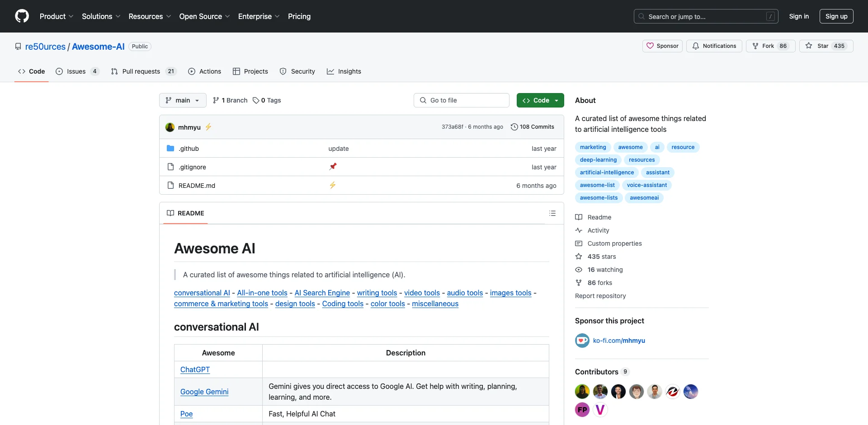Open the V contributor avatar
This screenshot has height=425, width=868.
pyautogui.click(x=600, y=410)
